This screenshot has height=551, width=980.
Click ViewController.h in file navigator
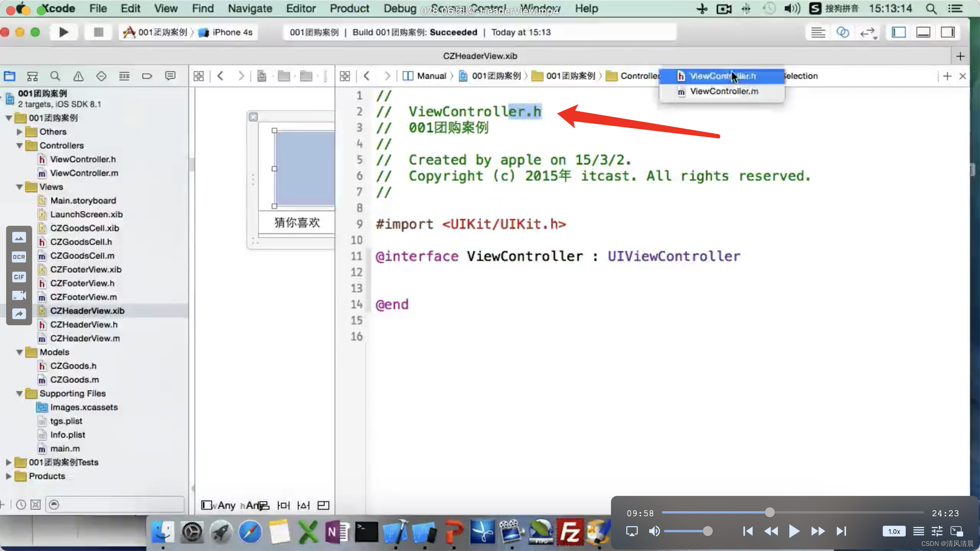(x=82, y=159)
